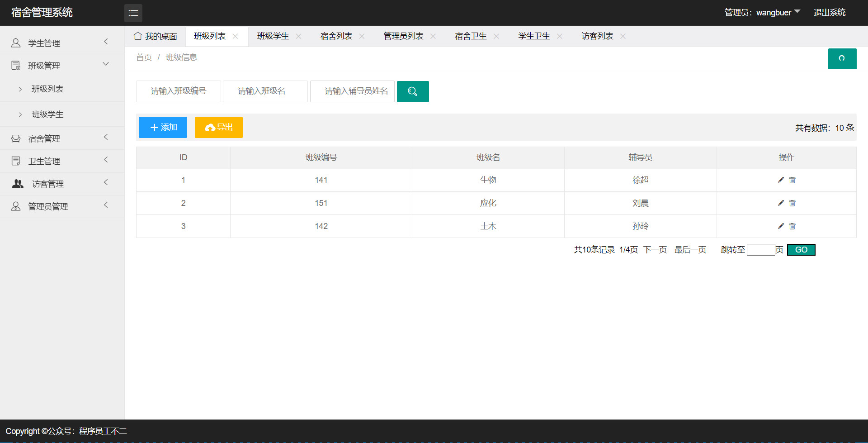868x443 pixels.
Task: Click the 宿舍管理 sidebar icon
Action: click(x=16, y=138)
